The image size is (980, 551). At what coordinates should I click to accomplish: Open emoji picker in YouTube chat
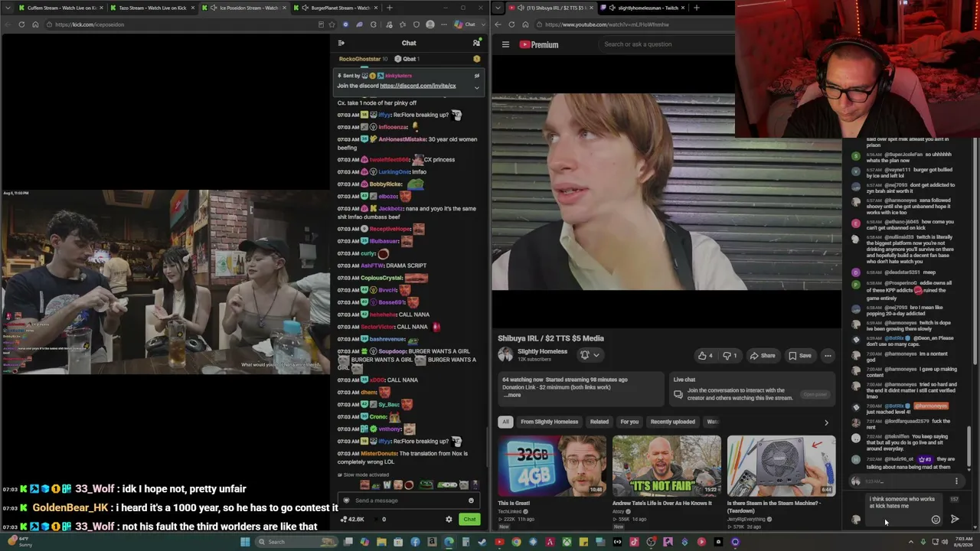click(x=936, y=520)
